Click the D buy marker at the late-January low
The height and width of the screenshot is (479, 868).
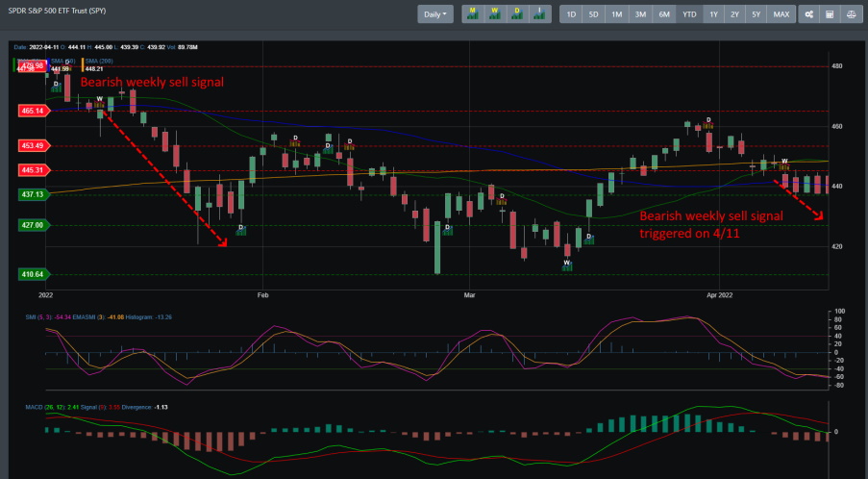[241, 230]
